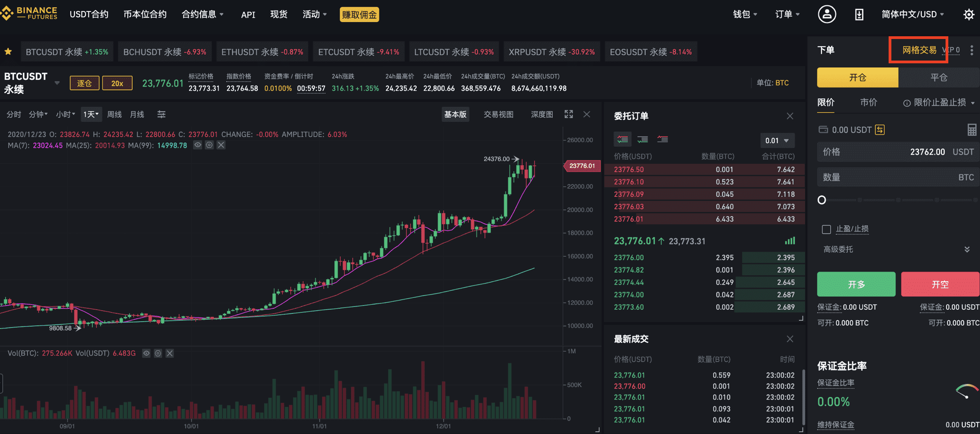
Task: Open the 活动 dropdown menu
Action: coord(315,14)
